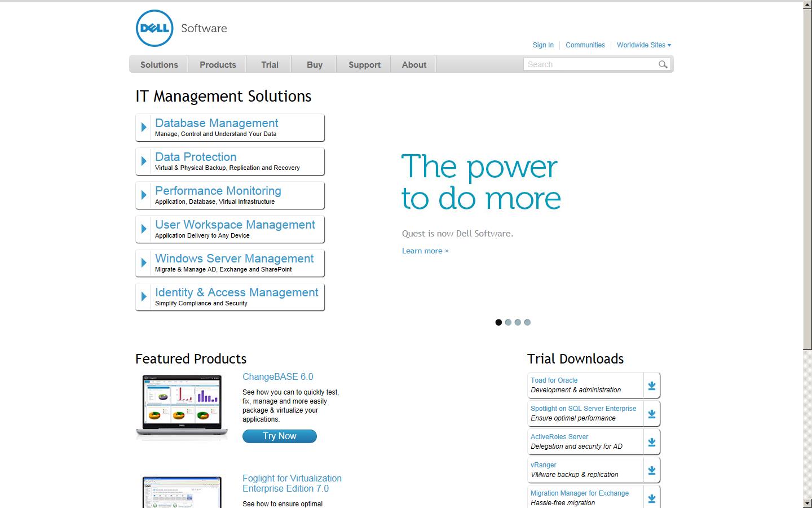The width and height of the screenshot is (812, 508).
Task: Select the last carousel dot
Action: coord(527,322)
